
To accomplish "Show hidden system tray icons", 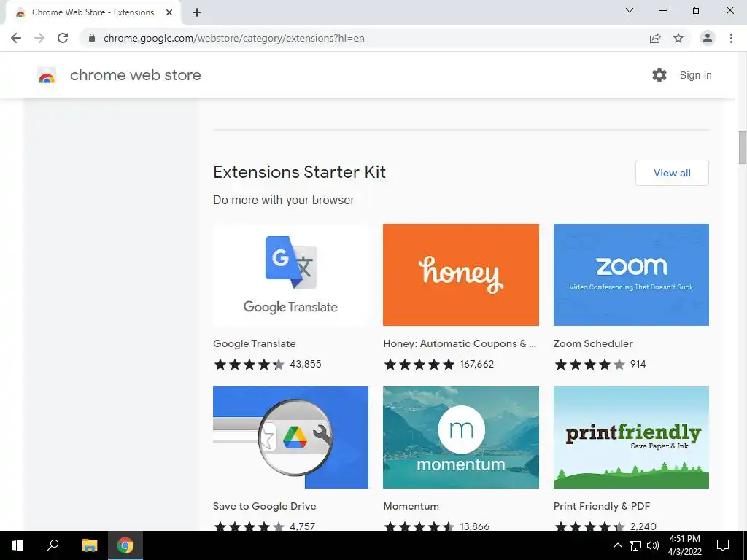I will (x=617, y=545).
